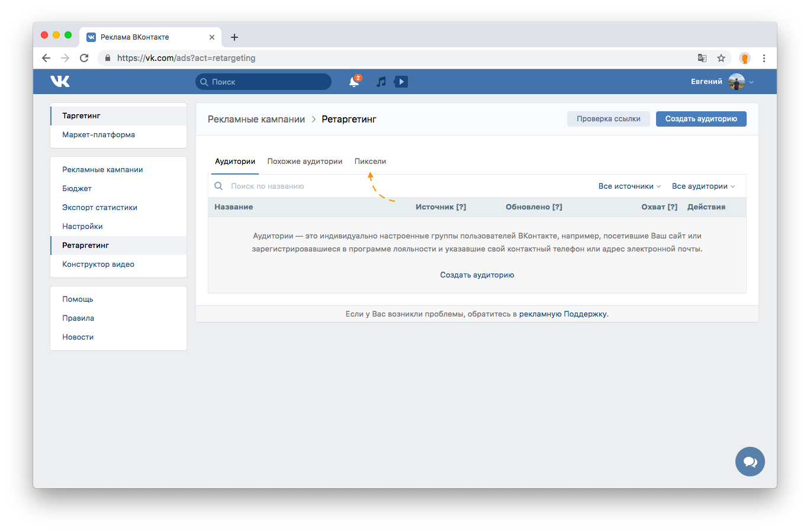Click the Обновлено [?] column header
This screenshot has width=810, height=532.
point(534,207)
